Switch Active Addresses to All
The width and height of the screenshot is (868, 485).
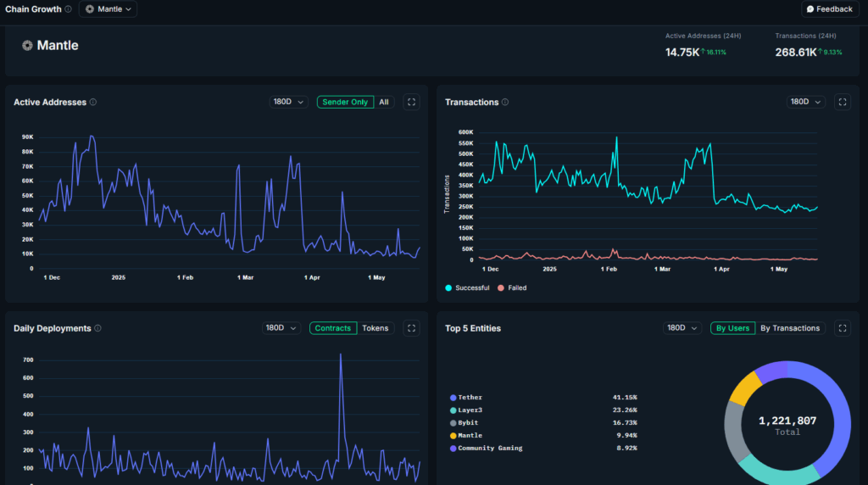(x=384, y=102)
